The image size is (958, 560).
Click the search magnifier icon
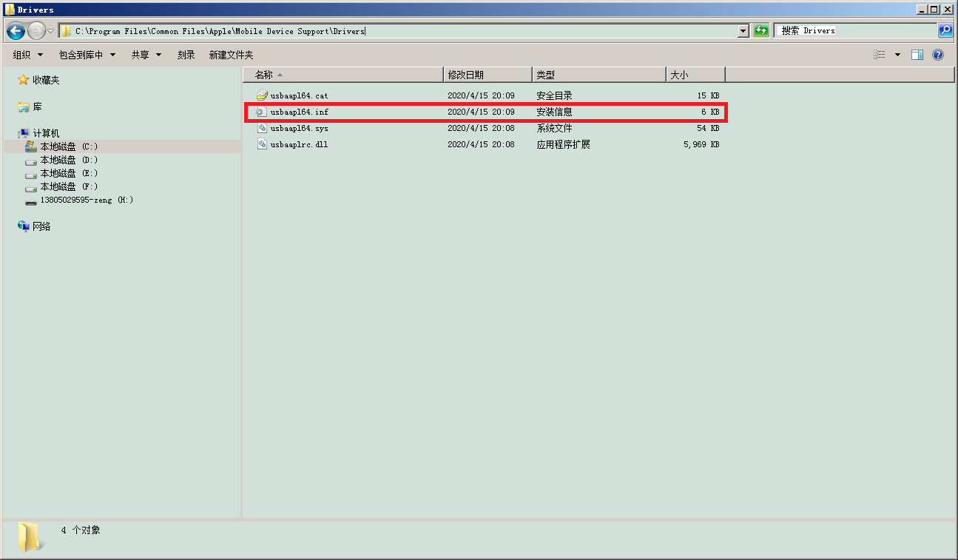pyautogui.click(x=945, y=31)
